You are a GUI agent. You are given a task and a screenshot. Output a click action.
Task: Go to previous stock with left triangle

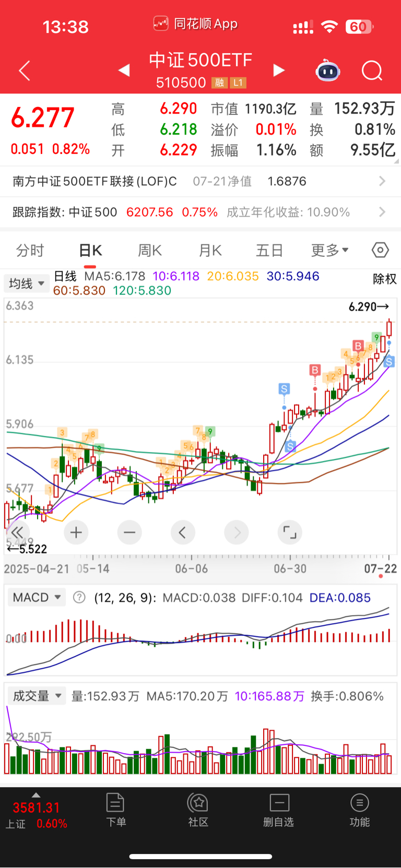click(124, 70)
